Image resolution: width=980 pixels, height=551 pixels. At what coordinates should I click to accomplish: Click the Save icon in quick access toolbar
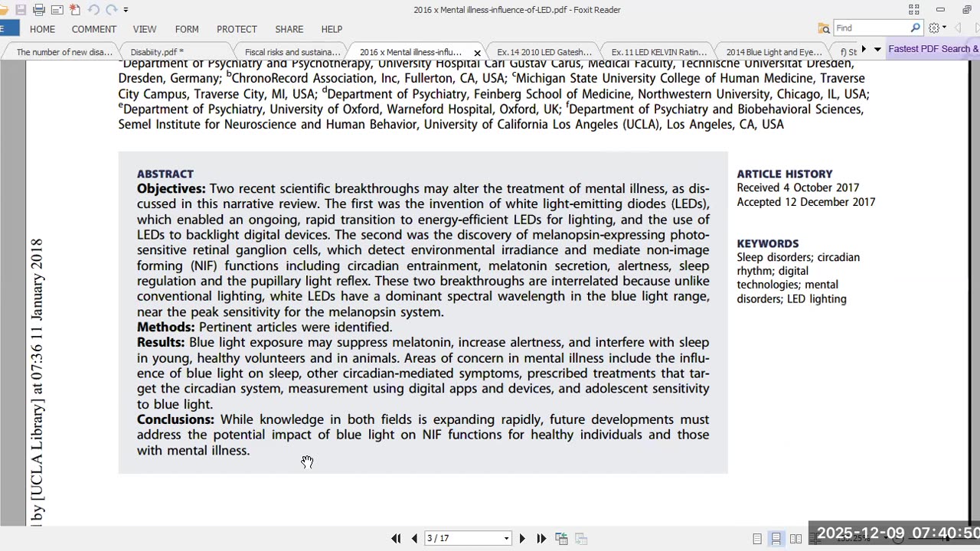pyautogui.click(x=21, y=10)
